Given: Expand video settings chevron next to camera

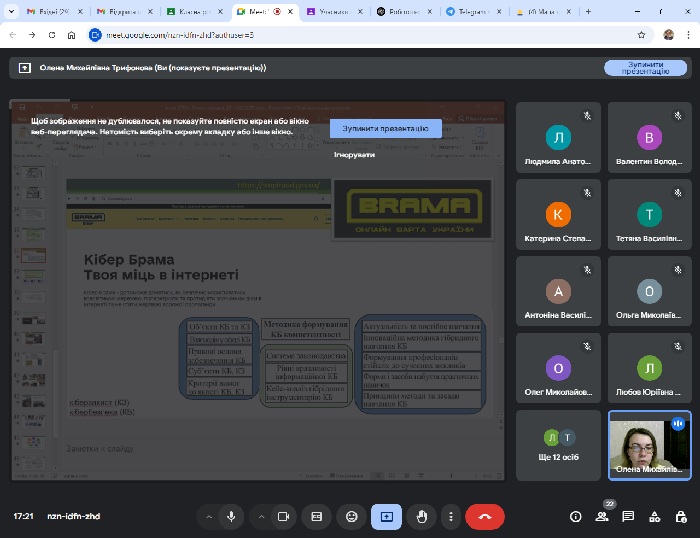Looking at the screenshot, I should coord(261,516).
